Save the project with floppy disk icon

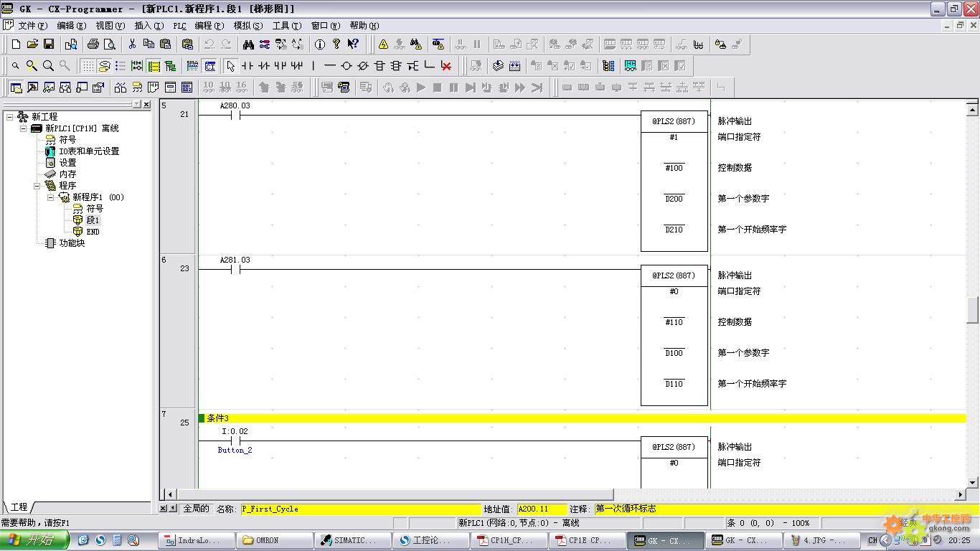coord(49,44)
